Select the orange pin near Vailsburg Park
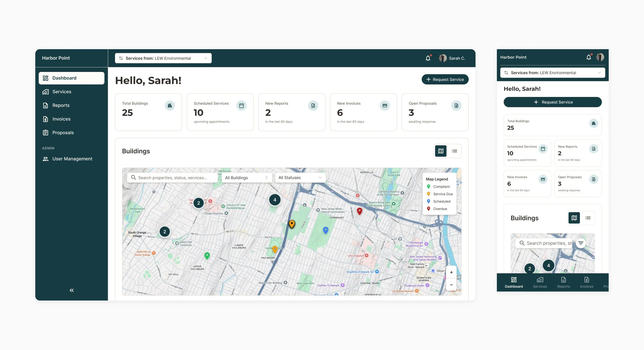This screenshot has width=644, height=350. pos(275,249)
